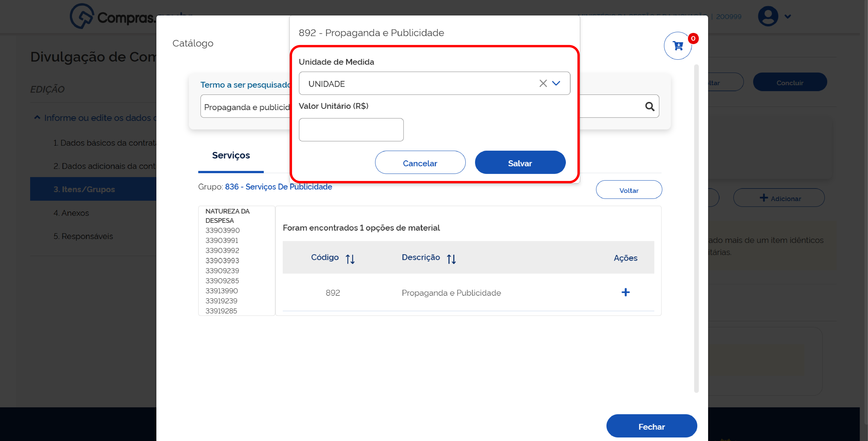The width and height of the screenshot is (868, 441).
Task: Select the Serviços tab
Action: click(231, 155)
